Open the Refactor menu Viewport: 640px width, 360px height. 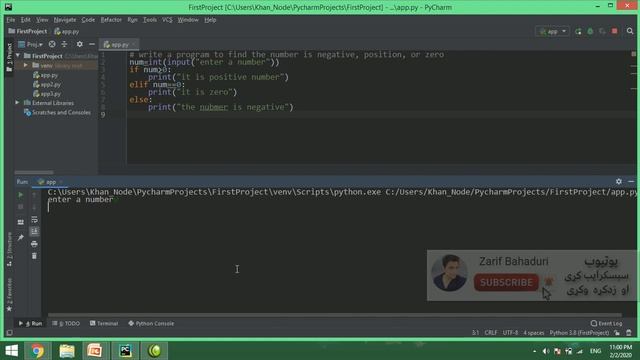click(x=111, y=20)
